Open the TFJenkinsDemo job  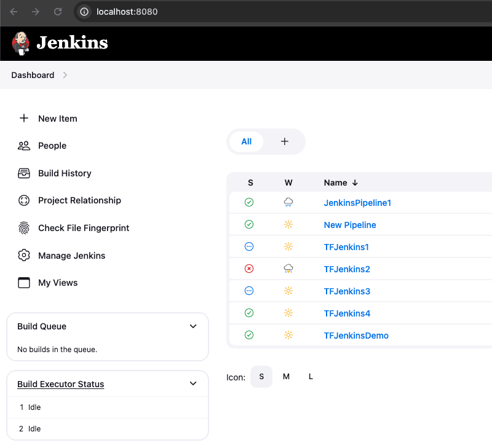point(357,336)
